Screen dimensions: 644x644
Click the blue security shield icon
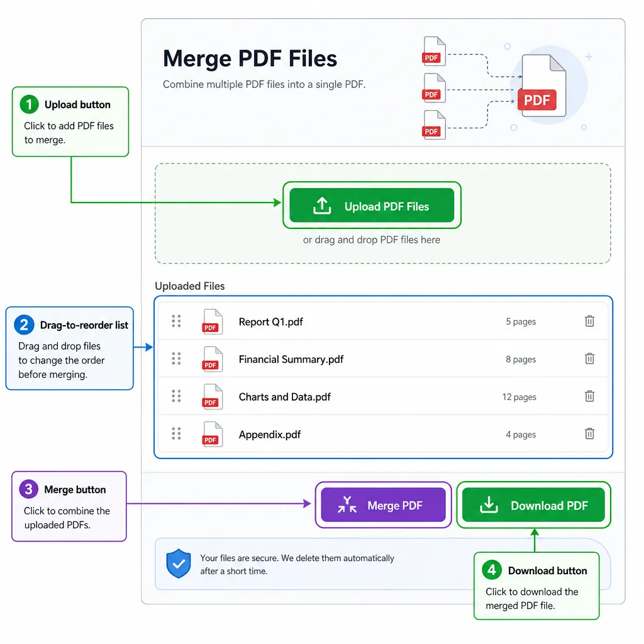tap(179, 563)
